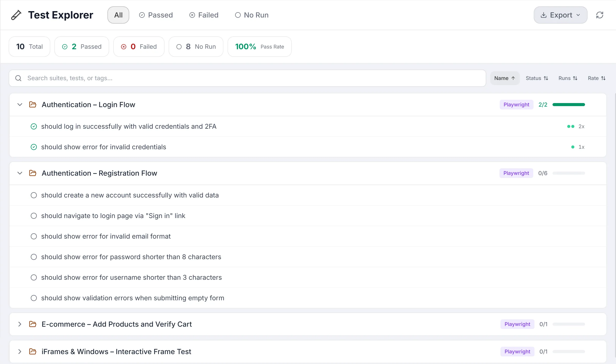
Task: Click the 2 Passed stat card
Action: click(82, 47)
